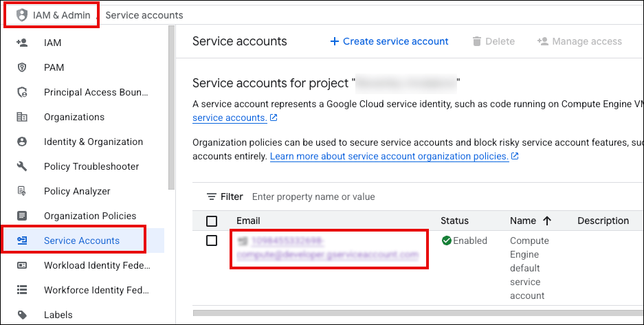Image resolution: width=644 pixels, height=325 pixels.
Task: Click the Policy Analyzer document icon
Action: (22, 191)
